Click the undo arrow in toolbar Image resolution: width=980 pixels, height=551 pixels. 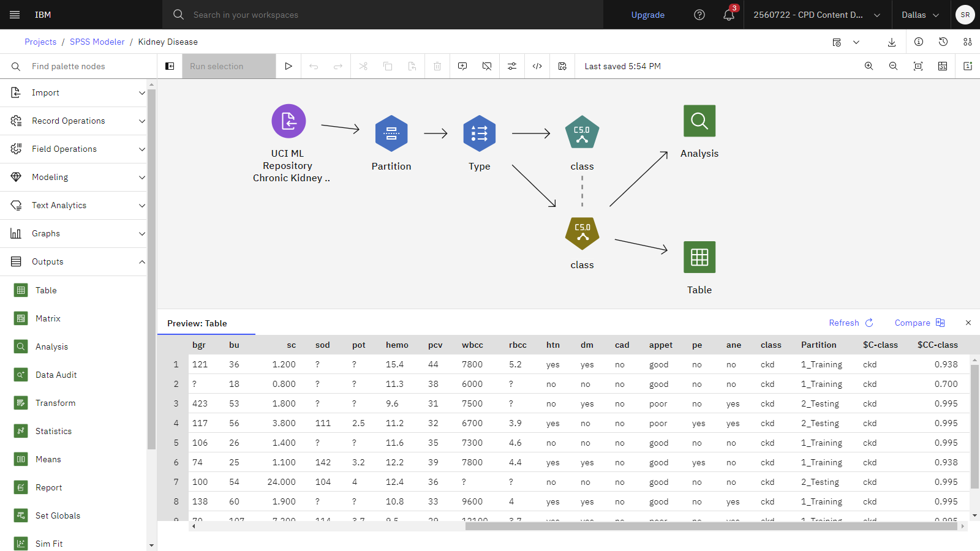pyautogui.click(x=314, y=66)
